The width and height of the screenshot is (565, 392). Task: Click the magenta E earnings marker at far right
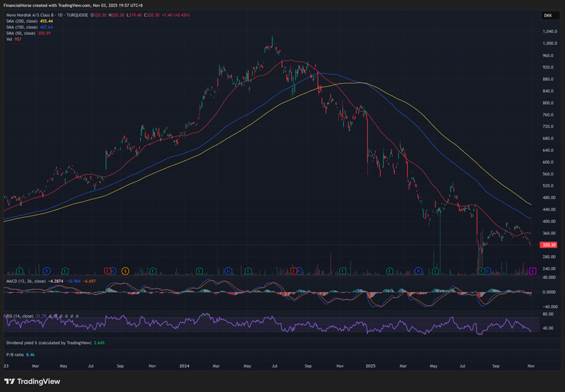[x=533, y=271]
